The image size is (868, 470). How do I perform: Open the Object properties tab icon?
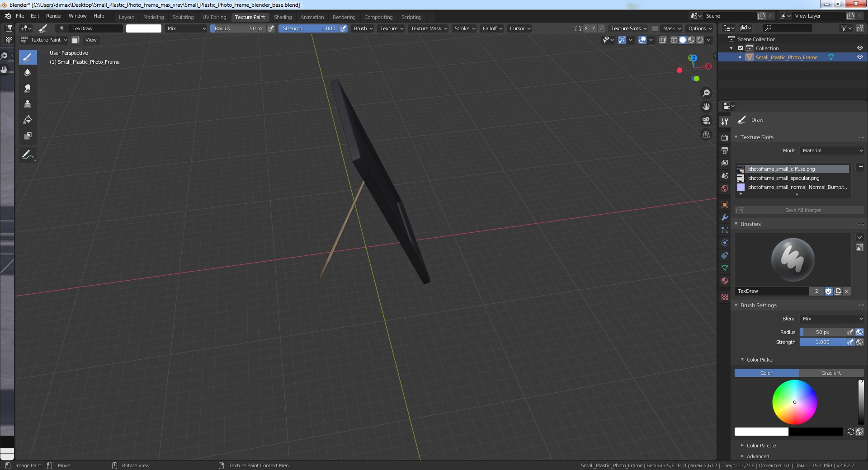(x=725, y=205)
